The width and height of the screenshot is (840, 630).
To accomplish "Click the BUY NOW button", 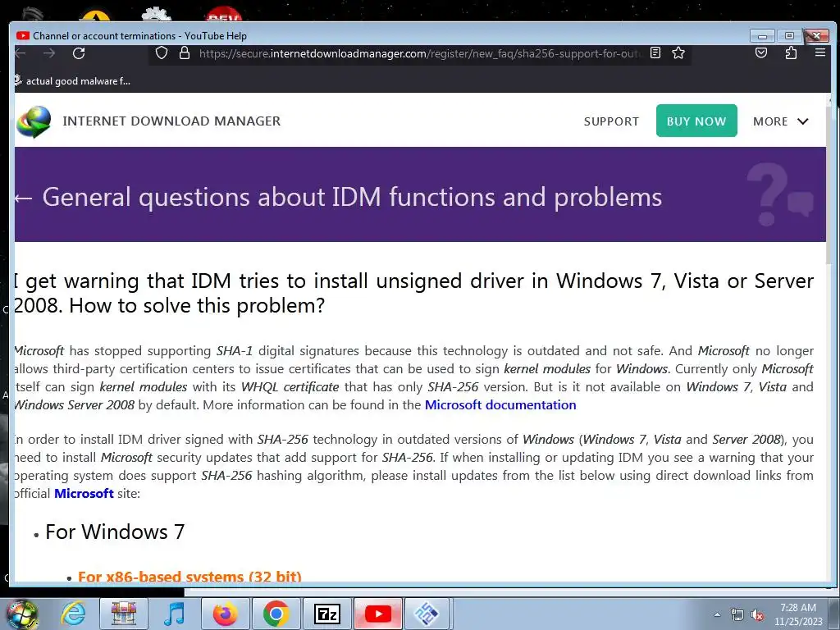I will coord(696,121).
